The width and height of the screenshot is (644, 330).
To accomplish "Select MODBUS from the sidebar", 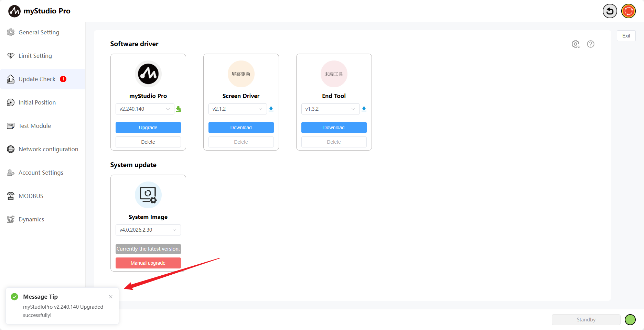I will pos(31,196).
